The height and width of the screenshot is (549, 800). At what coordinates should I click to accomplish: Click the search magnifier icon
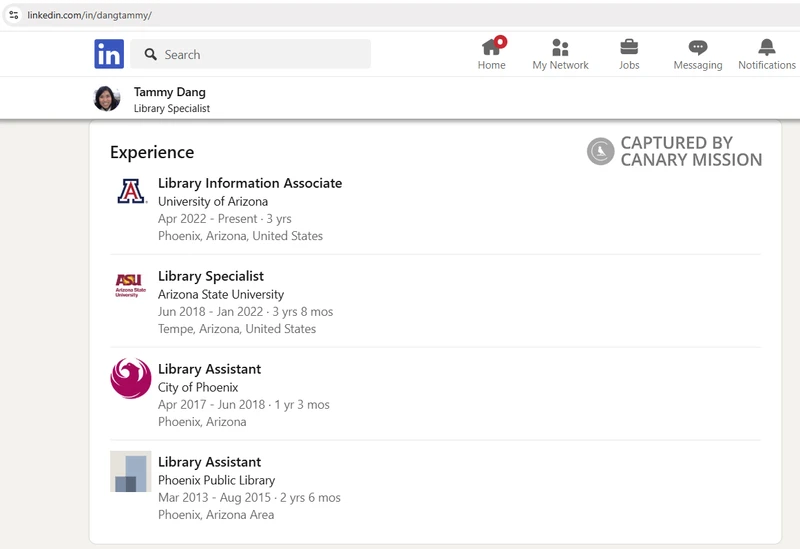[150, 54]
